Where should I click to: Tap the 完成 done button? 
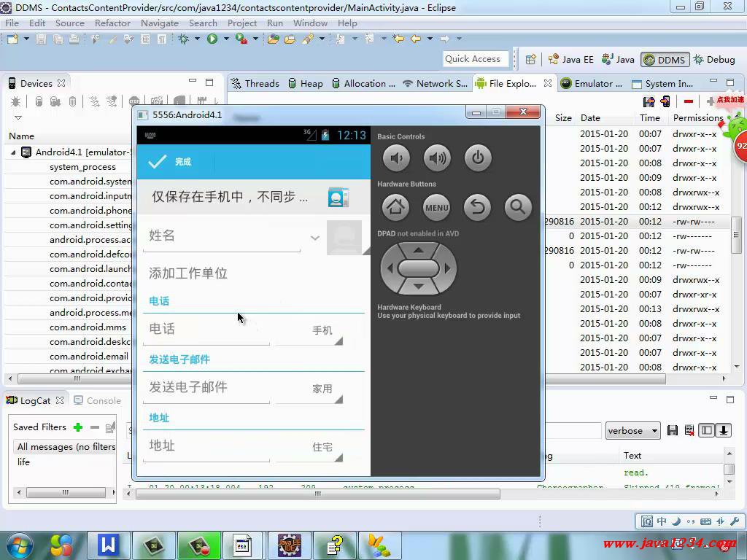171,162
